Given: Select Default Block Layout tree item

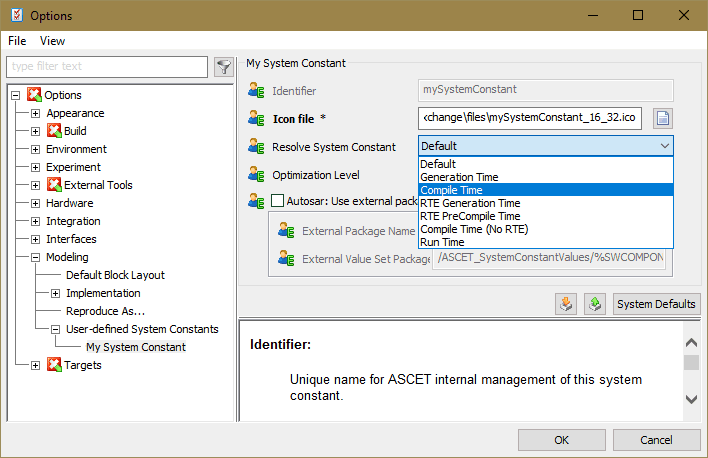Looking at the screenshot, I should point(115,275).
